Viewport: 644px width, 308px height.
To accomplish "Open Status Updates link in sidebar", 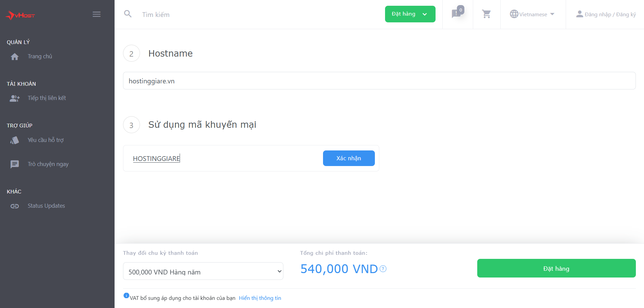I will (46, 206).
